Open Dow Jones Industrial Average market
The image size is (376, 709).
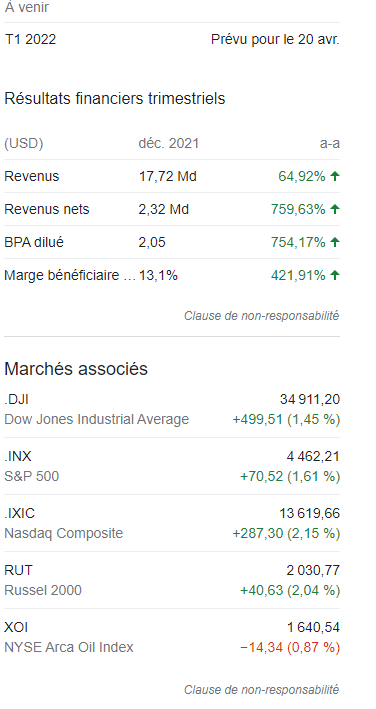(96, 420)
